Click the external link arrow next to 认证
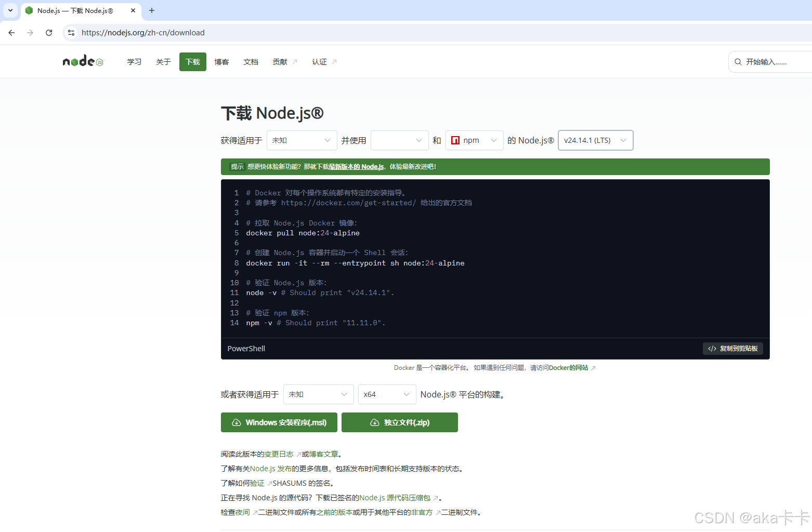 pyautogui.click(x=334, y=62)
